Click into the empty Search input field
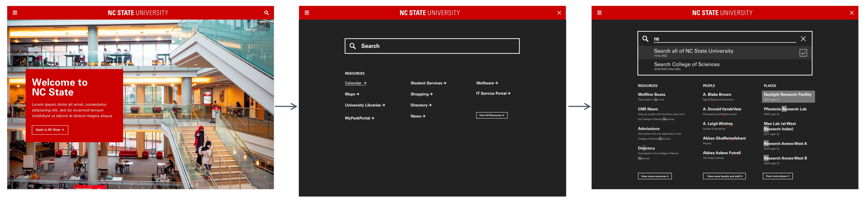 point(438,46)
